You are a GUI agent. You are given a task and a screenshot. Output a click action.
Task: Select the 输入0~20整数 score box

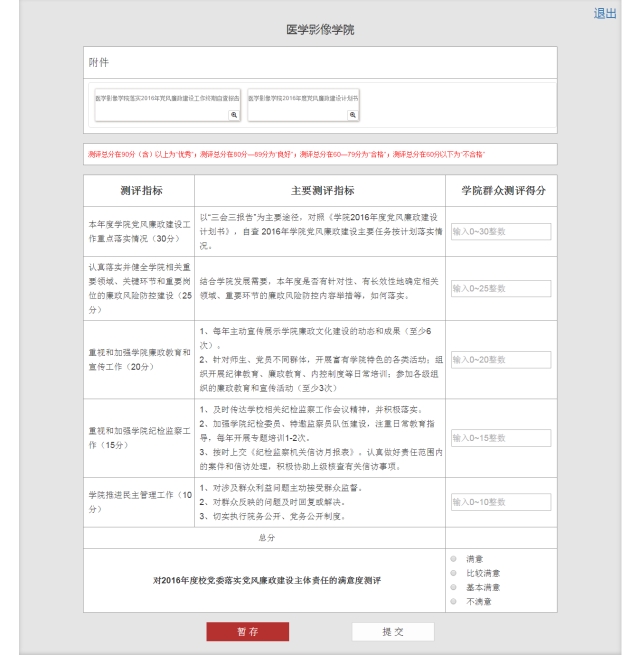(500, 359)
